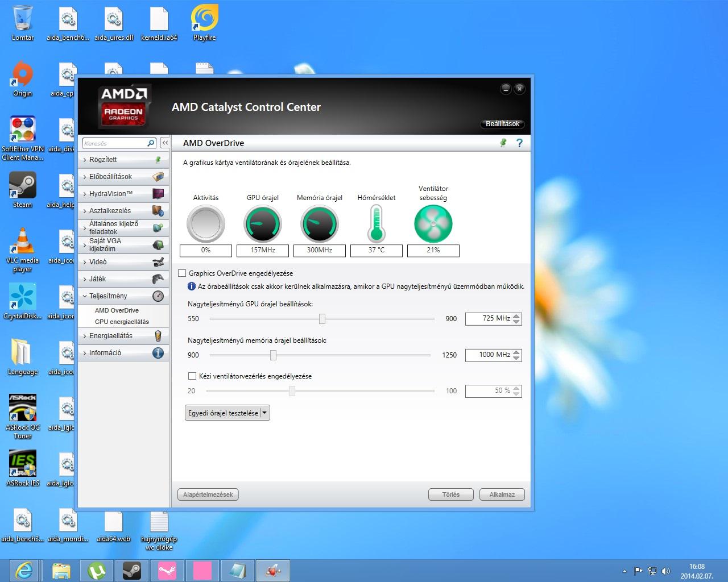Open the Origin desktop shortcut
Screen dimensions: 728x582
[23, 78]
